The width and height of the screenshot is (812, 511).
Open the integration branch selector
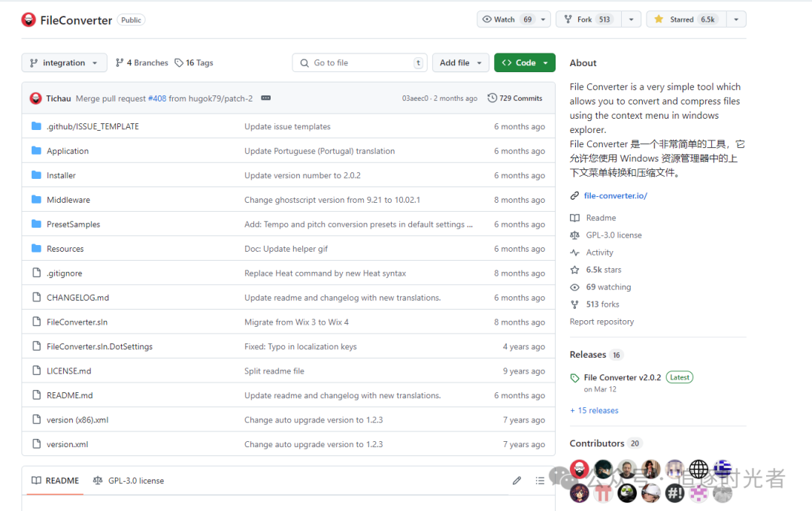(64, 62)
